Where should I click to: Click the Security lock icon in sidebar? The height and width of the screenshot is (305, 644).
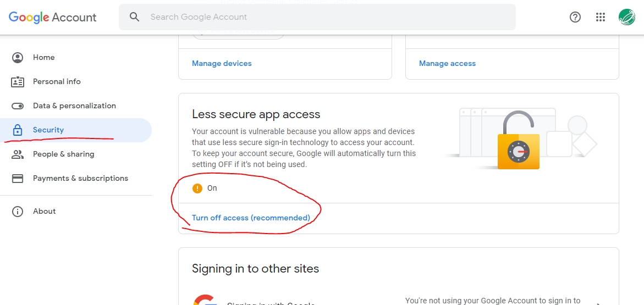pyautogui.click(x=18, y=130)
